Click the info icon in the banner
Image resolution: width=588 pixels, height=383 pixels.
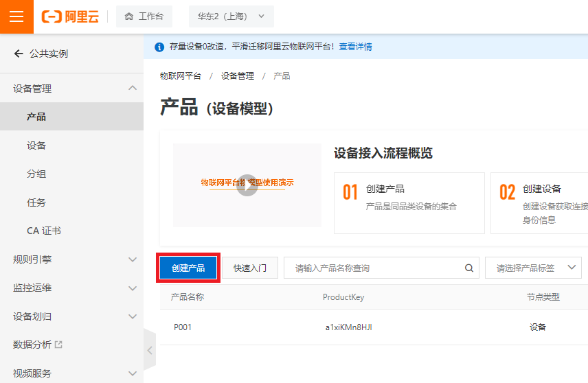click(x=159, y=47)
